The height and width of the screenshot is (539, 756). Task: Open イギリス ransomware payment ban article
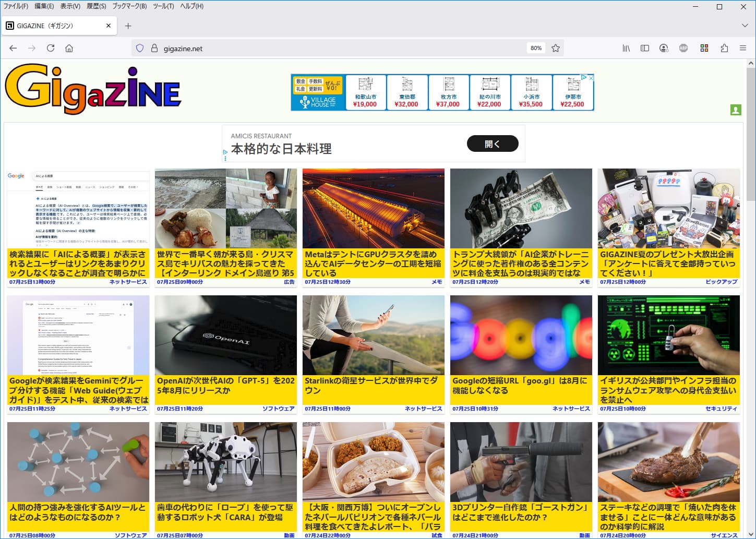point(669,390)
